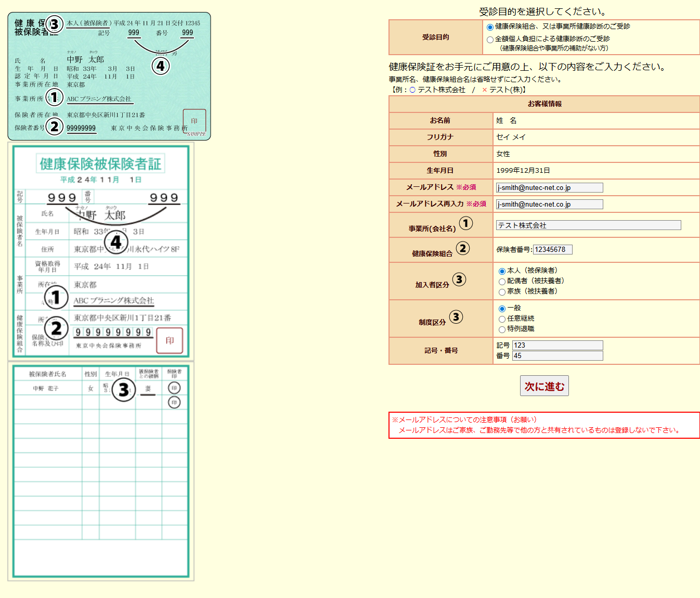The image size is (700, 598).
Task: Click circled number 2 beside 健康保険組合 label
Action: pos(463,248)
